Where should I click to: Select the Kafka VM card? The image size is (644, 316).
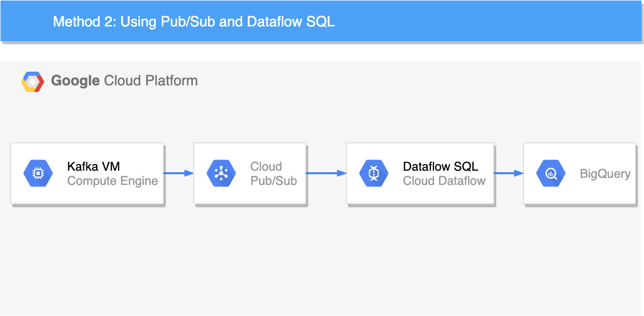pos(86,173)
